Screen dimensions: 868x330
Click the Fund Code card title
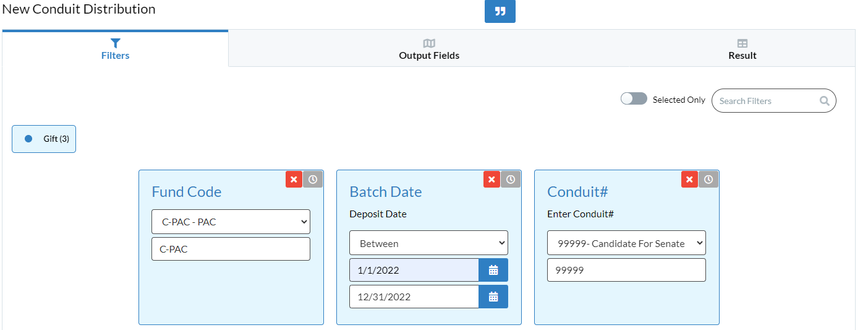click(x=186, y=192)
